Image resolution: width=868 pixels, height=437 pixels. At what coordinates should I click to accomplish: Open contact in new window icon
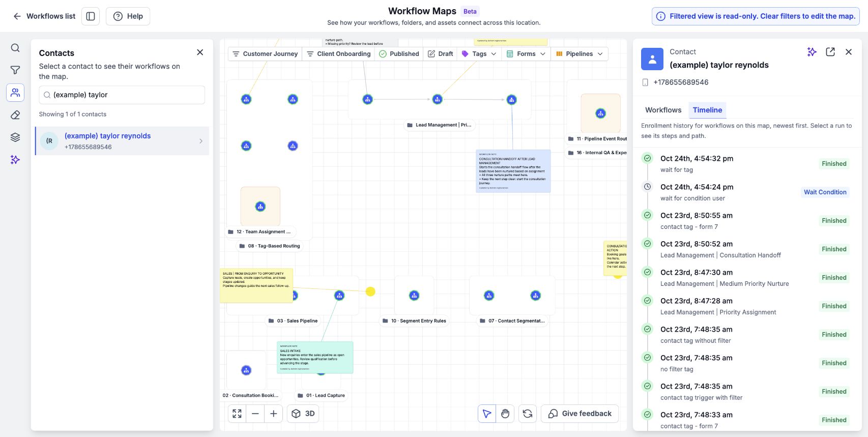(x=830, y=52)
